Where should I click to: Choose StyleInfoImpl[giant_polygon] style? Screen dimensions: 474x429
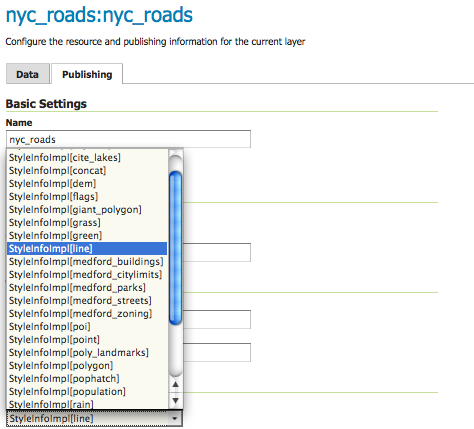click(87, 209)
